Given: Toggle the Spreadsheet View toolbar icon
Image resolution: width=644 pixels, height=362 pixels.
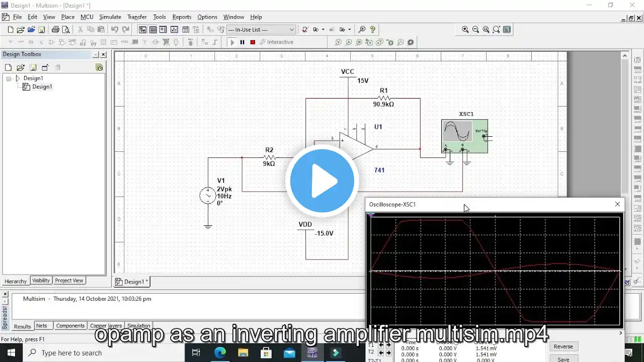Looking at the screenshot, I should click(153, 30).
